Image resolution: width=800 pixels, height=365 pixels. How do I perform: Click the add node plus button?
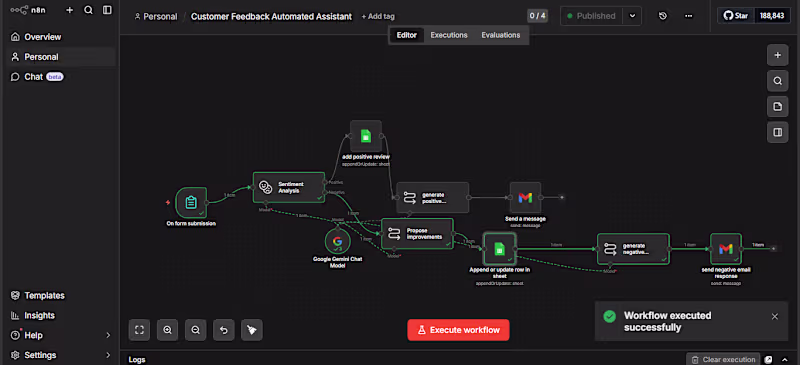(x=778, y=55)
